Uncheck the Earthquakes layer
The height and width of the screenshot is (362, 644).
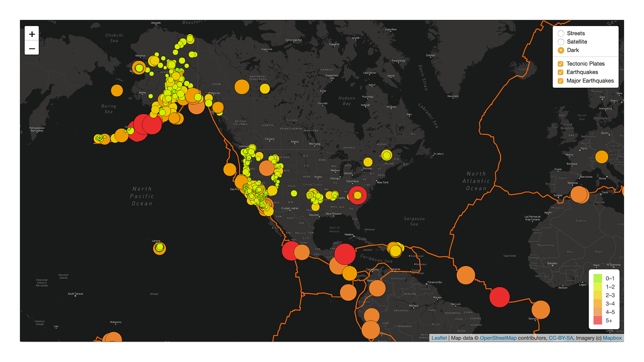560,72
